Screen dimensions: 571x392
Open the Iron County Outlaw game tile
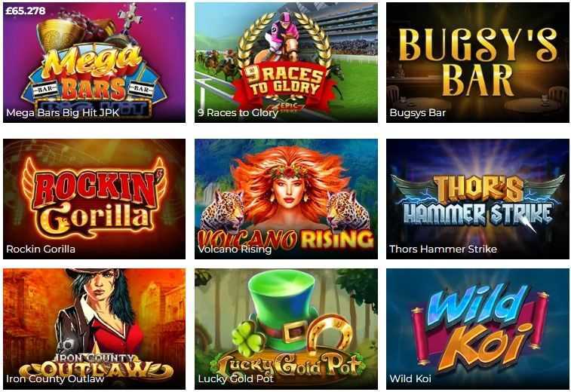(x=94, y=329)
